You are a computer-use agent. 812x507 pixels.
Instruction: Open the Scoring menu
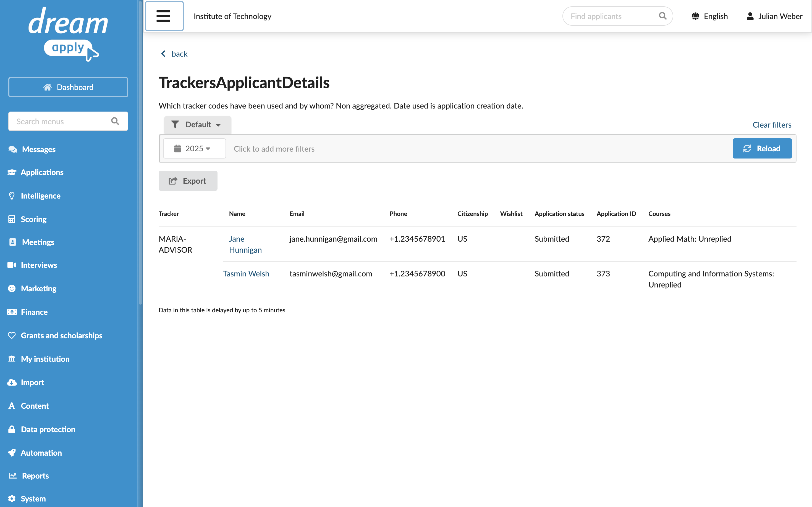[33, 219]
